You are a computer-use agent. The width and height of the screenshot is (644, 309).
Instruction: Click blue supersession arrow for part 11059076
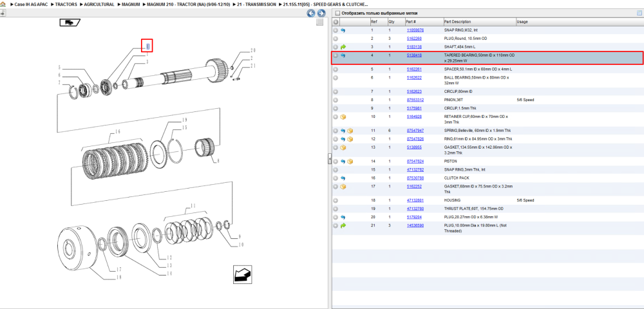pyautogui.click(x=343, y=30)
